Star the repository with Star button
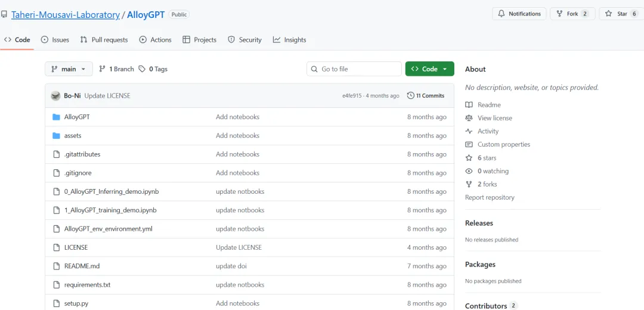 [x=622, y=14]
